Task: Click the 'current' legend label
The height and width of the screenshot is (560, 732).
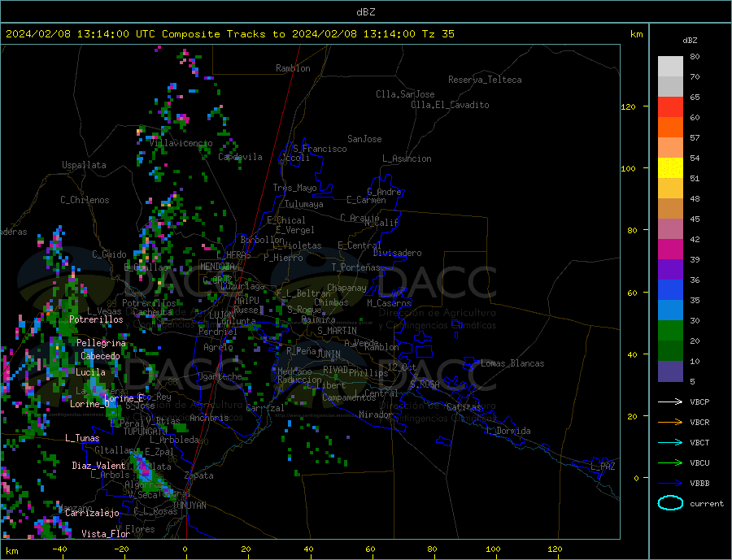Action: 707,504
